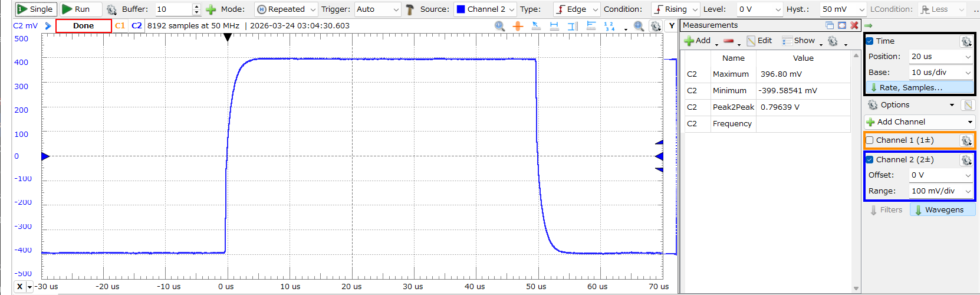Click the green plus beside Buffer

[211, 9]
